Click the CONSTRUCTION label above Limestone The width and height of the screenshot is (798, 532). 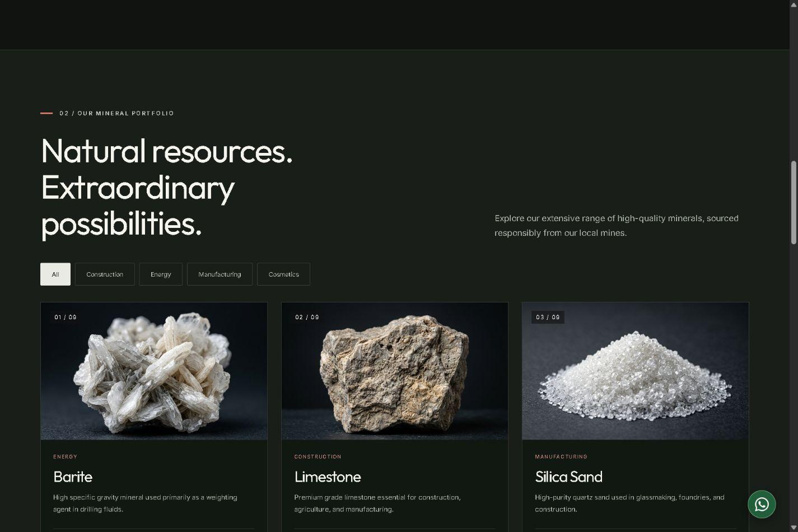click(x=318, y=457)
